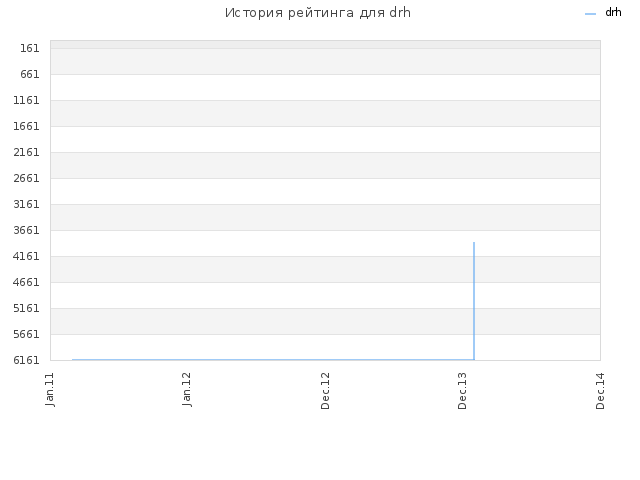Click the y-axis label 2661
The height and width of the screenshot is (480, 640).
point(26,178)
